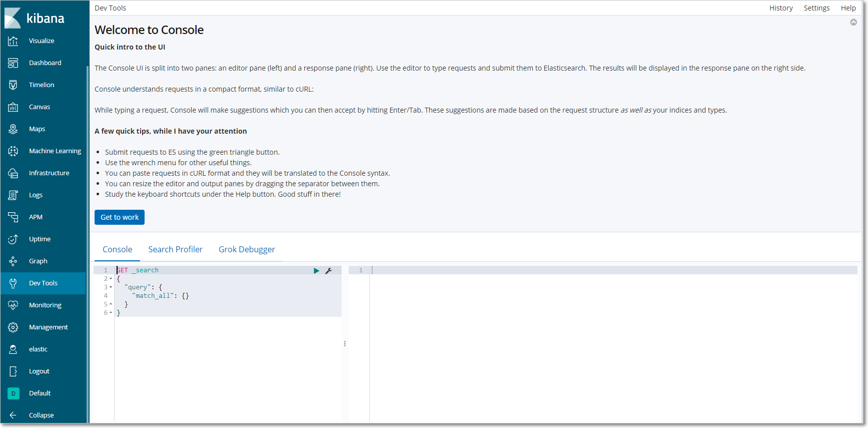Select the Dev Tools wrench icon

click(x=13, y=283)
